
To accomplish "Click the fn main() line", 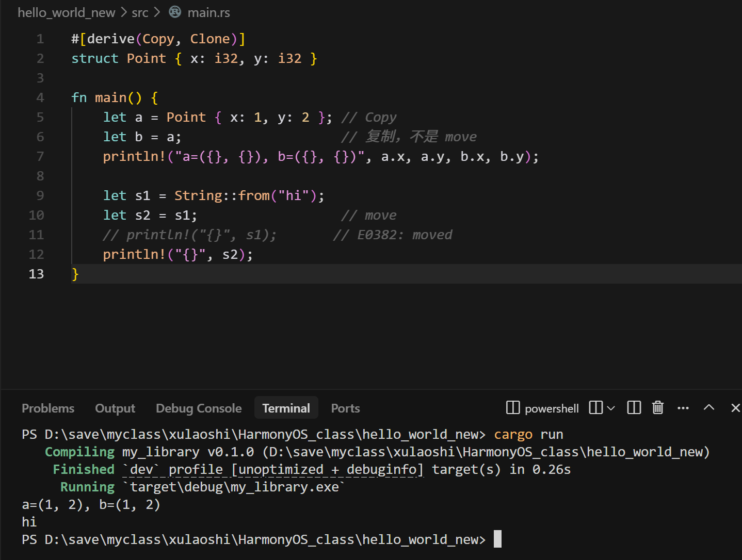I will click(115, 98).
